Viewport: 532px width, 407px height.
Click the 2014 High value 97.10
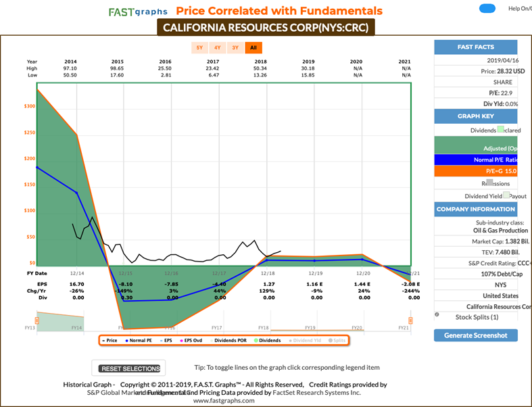70,68
